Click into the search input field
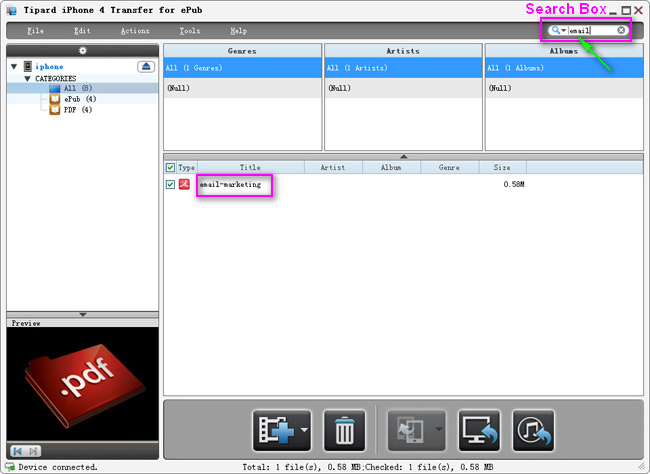 [592, 30]
